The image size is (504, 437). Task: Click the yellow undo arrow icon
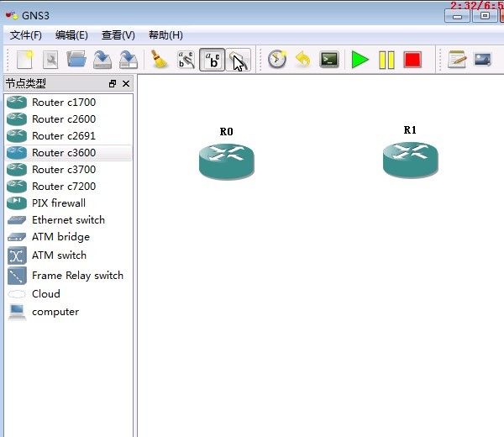pos(302,60)
